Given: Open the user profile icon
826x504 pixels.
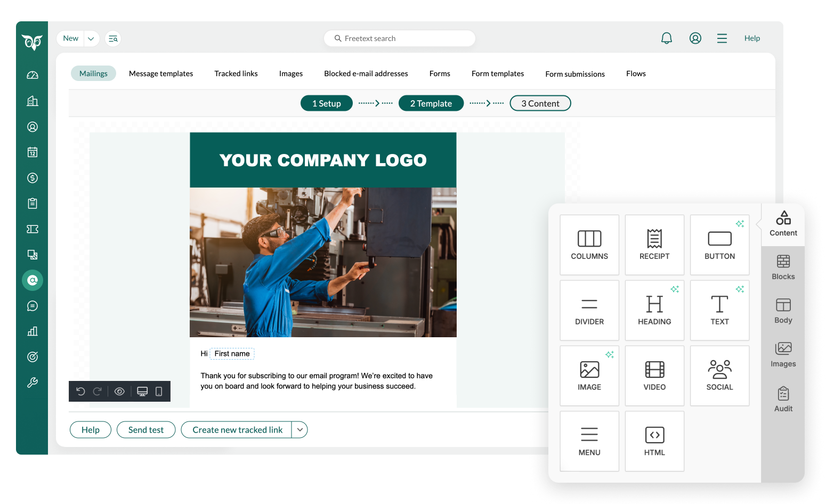Looking at the screenshot, I should click(x=695, y=38).
